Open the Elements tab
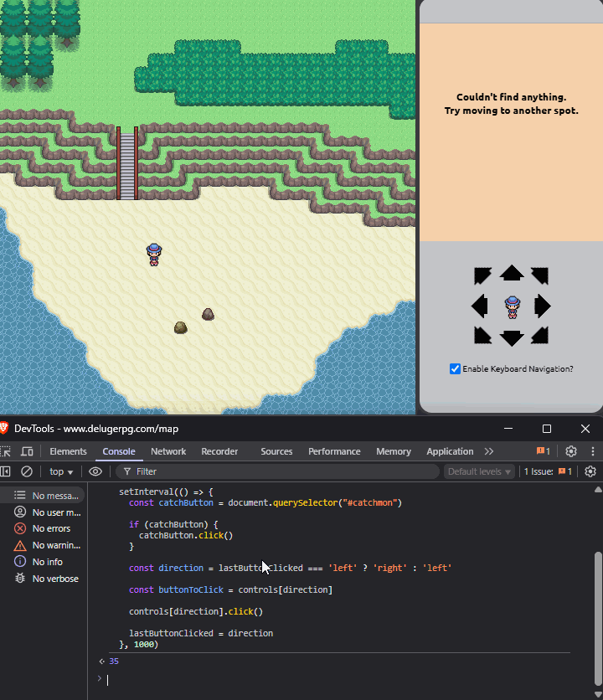Viewport: 603px width, 700px height. click(68, 451)
